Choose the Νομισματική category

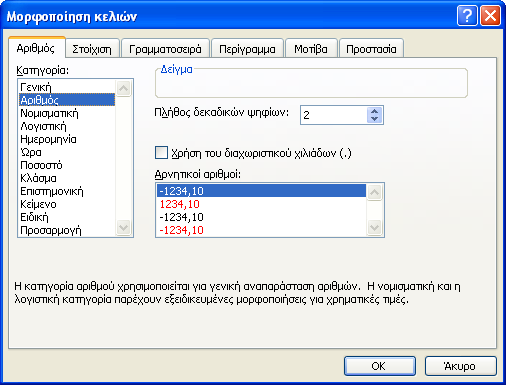[49, 113]
